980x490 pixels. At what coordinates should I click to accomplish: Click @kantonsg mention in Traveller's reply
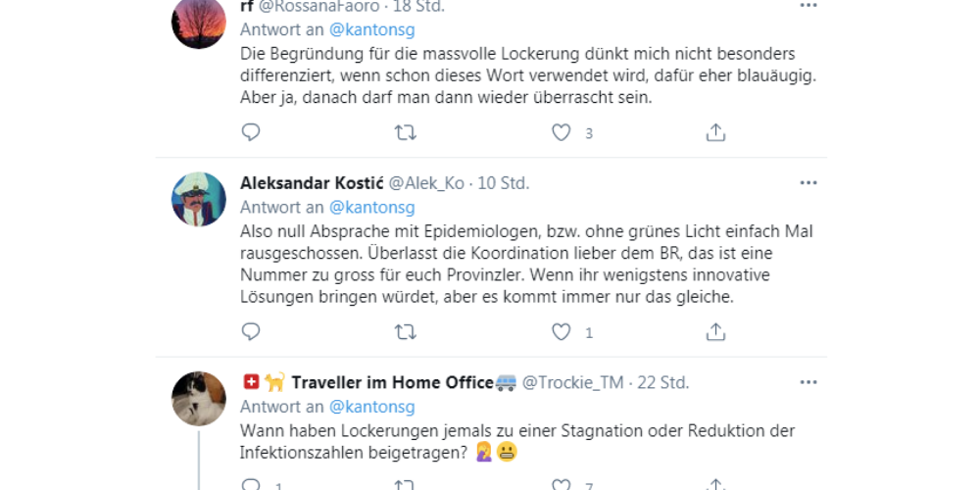[371, 407]
